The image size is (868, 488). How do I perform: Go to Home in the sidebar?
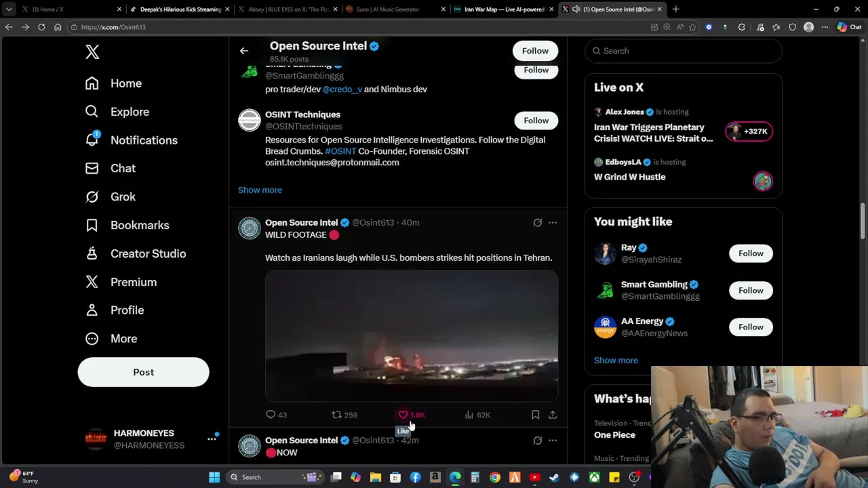tap(113, 83)
